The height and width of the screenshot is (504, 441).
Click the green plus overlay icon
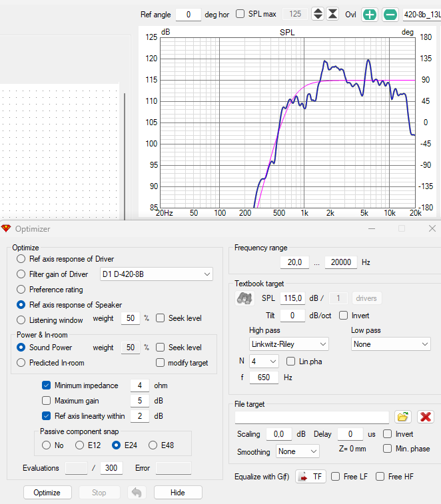pyautogui.click(x=369, y=15)
